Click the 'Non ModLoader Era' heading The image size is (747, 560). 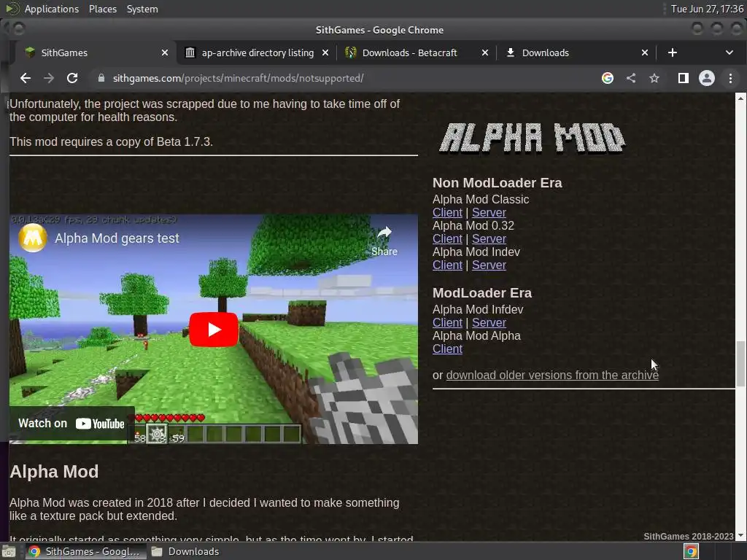(497, 183)
